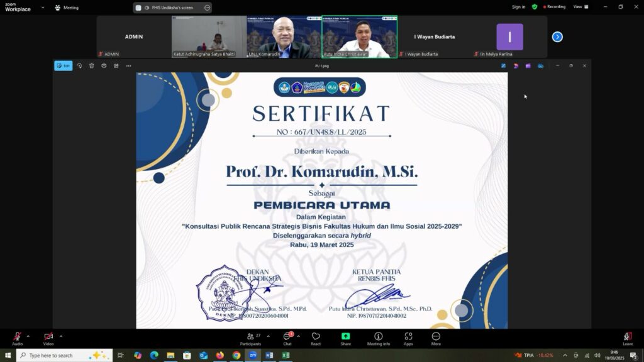Select Putu Indra Christiawan's video thumbnail

point(359,36)
